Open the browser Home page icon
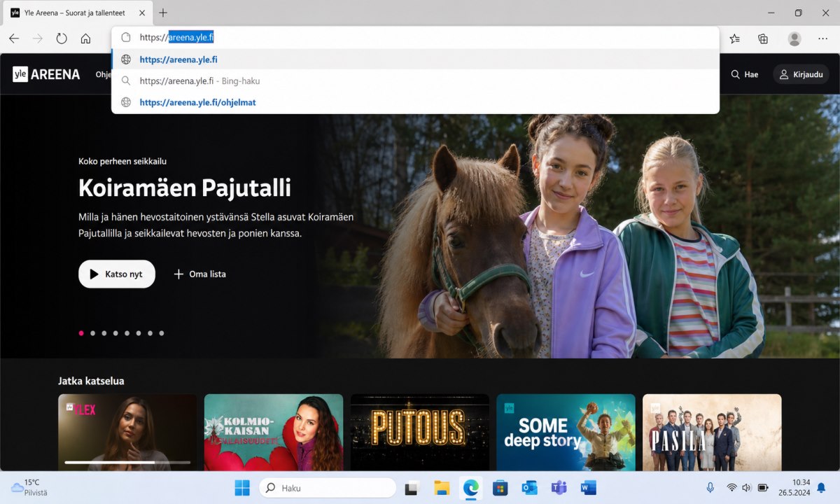Viewport: 840px width, 504px height. (85, 38)
